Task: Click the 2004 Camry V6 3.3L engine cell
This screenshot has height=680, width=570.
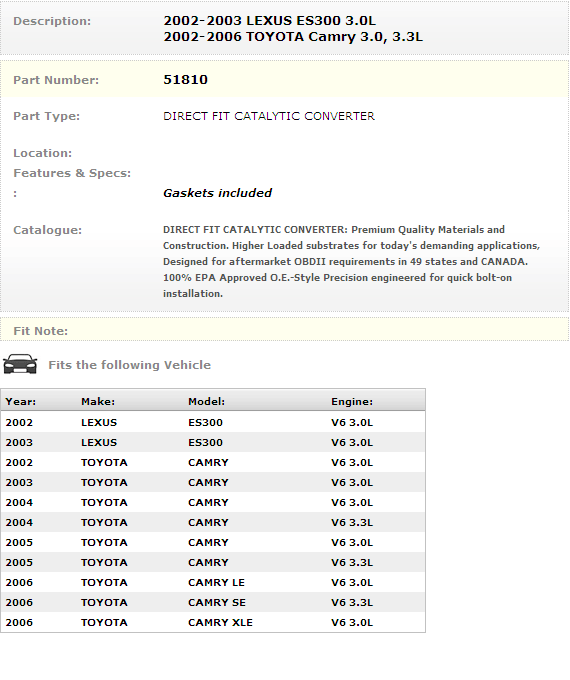Action: click(352, 523)
